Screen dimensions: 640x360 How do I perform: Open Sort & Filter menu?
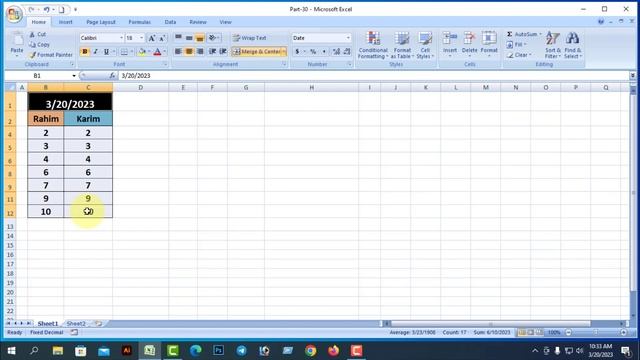coord(553,45)
